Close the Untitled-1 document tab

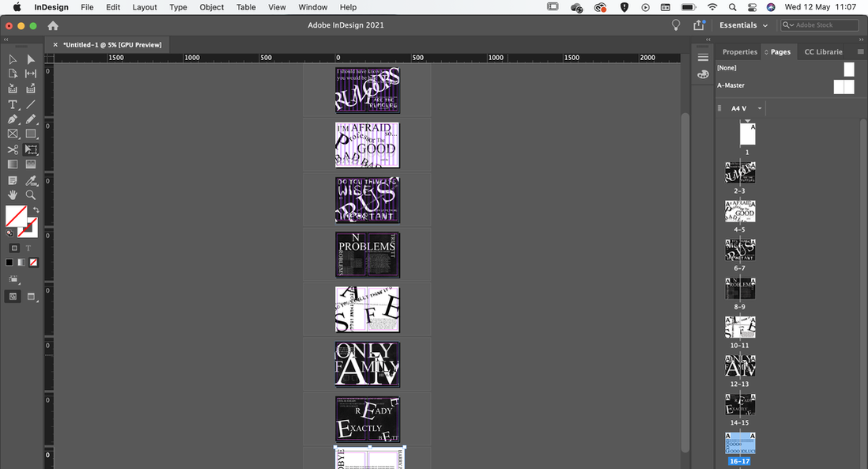click(55, 45)
